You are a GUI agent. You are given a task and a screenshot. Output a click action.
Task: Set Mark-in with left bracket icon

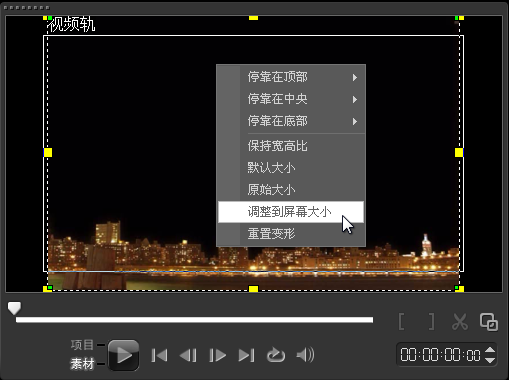click(402, 322)
